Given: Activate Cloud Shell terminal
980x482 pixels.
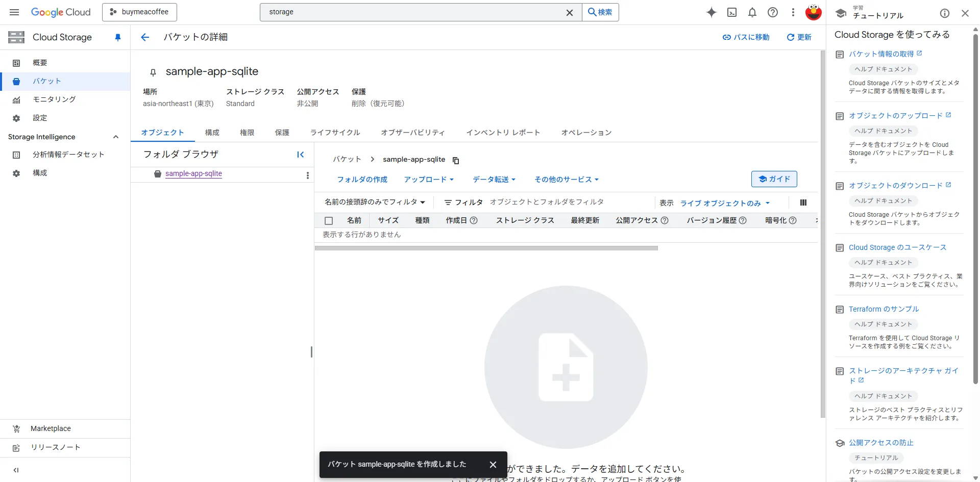Looking at the screenshot, I should coord(732,12).
